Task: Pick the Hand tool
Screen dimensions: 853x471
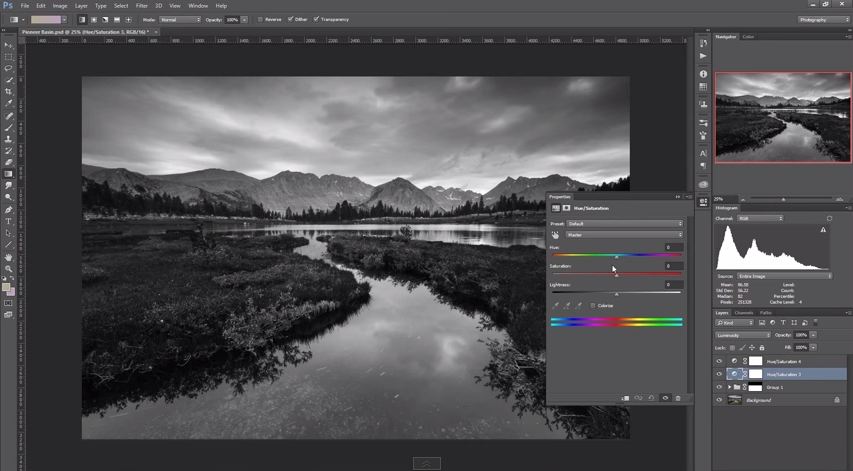Action: pos(9,257)
